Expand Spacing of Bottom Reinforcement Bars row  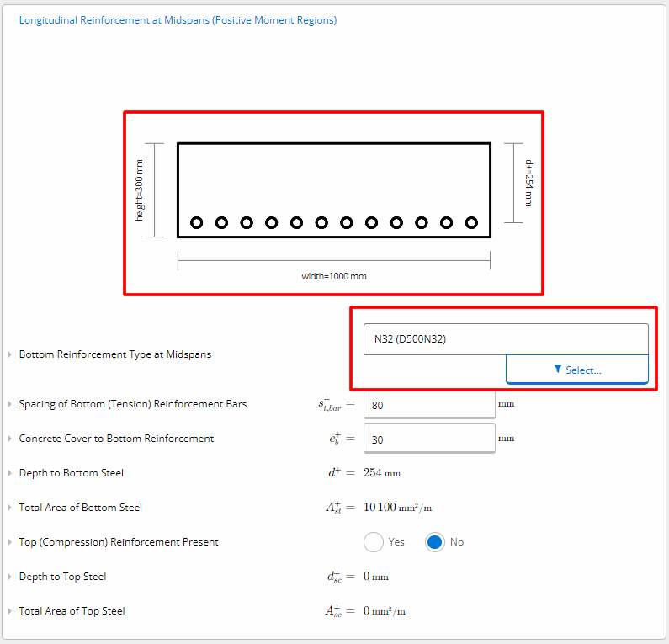(9, 404)
